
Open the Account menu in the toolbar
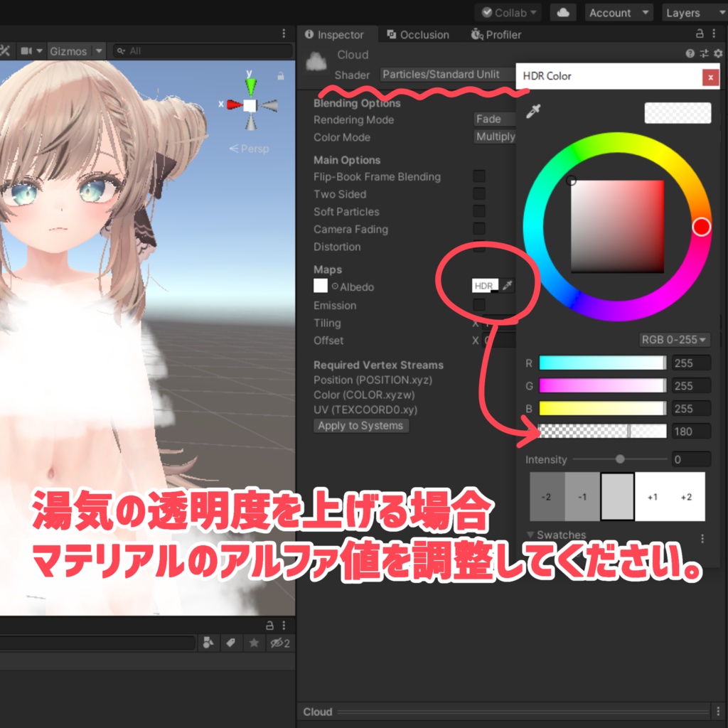(618, 12)
